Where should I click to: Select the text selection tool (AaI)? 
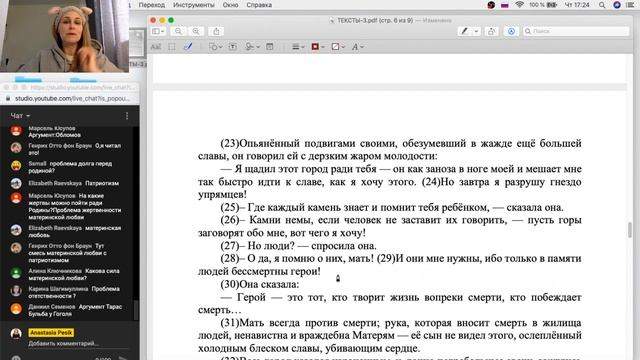[x=156, y=47]
